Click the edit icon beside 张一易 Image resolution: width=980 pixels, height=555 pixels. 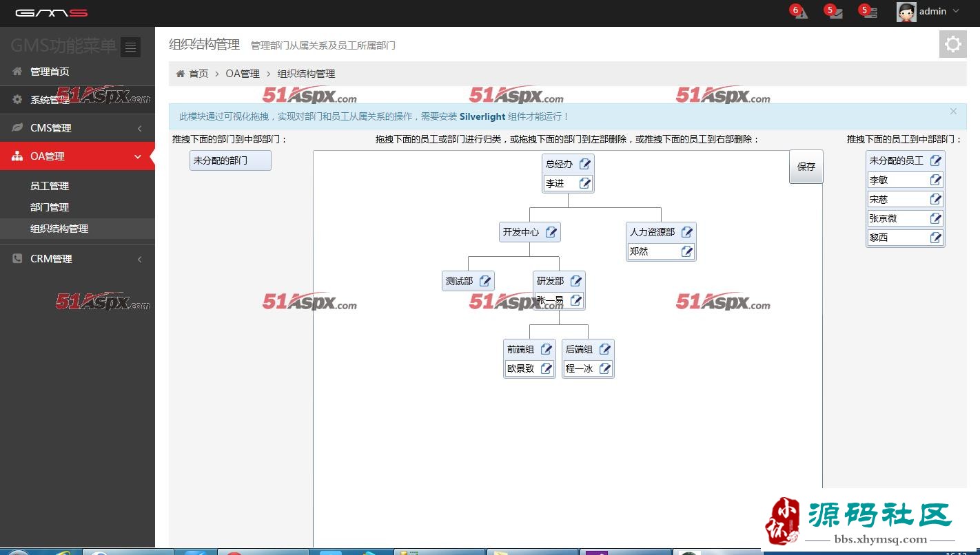pos(576,300)
